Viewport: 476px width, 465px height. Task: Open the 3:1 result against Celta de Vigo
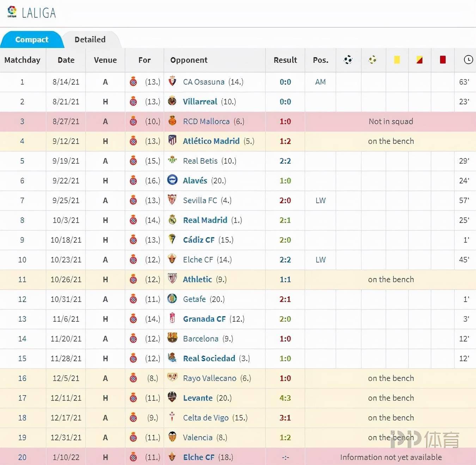(285, 418)
